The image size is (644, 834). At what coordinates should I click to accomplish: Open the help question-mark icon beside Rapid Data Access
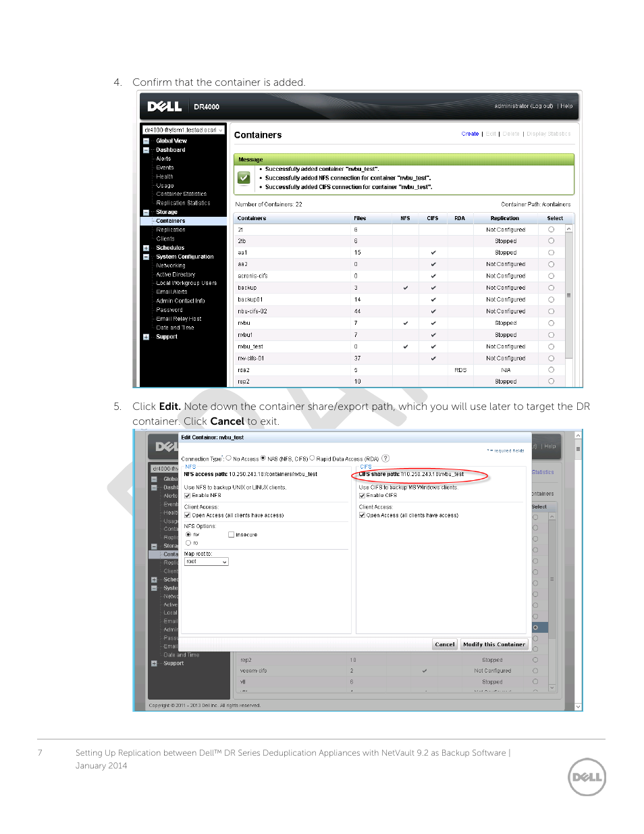point(385,459)
